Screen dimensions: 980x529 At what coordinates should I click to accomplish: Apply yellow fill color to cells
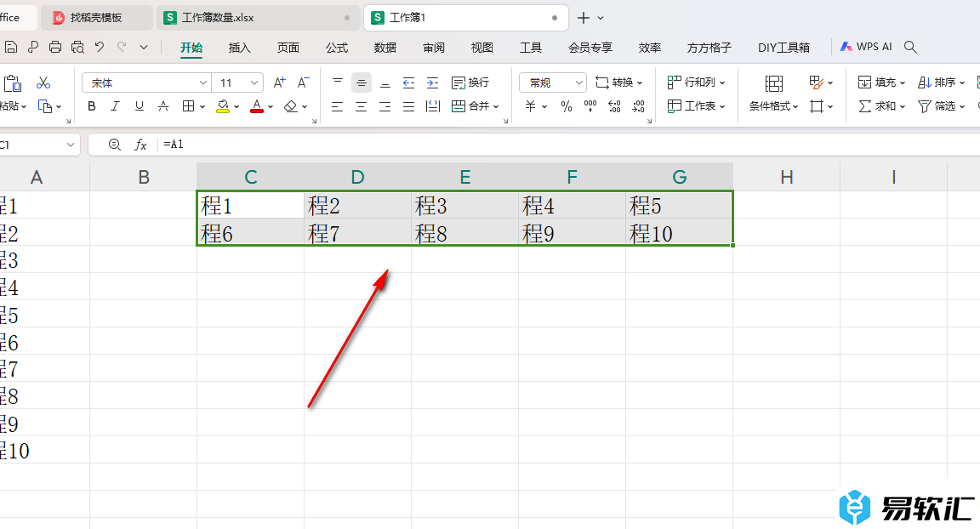click(x=223, y=106)
